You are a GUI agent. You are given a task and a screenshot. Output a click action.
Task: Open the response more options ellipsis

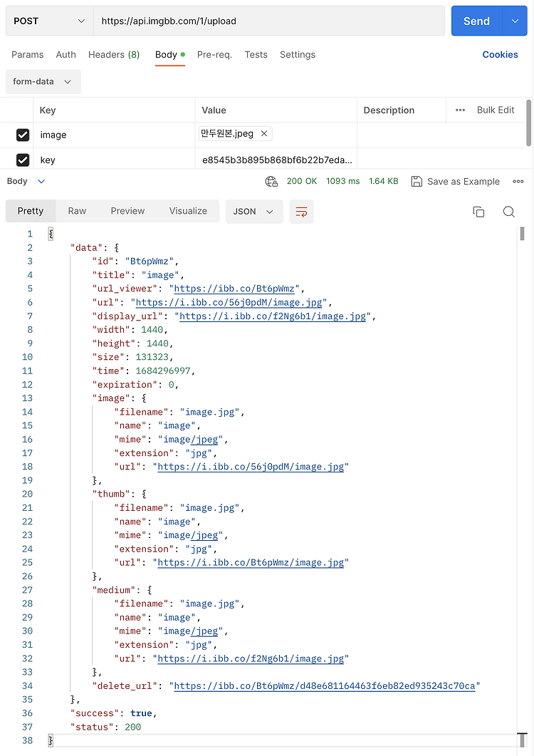(x=518, y=181)
